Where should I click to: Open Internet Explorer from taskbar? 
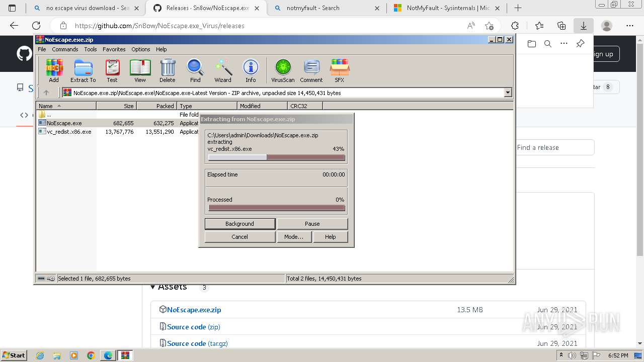pos(41,355)
